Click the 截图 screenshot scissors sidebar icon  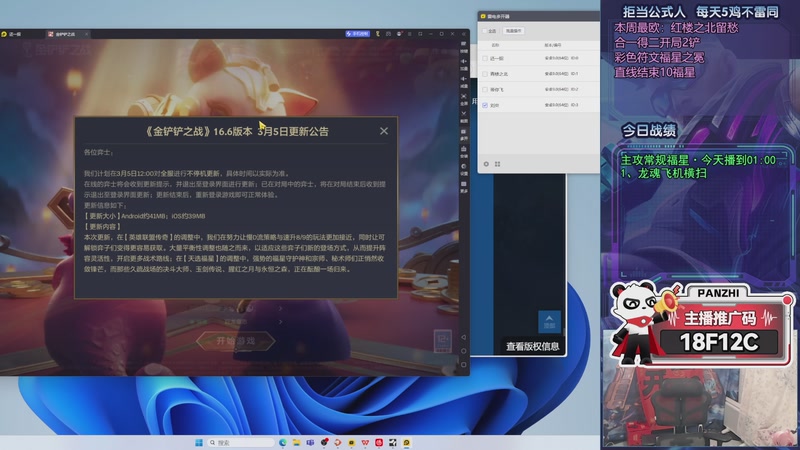[x=463, y=116]
